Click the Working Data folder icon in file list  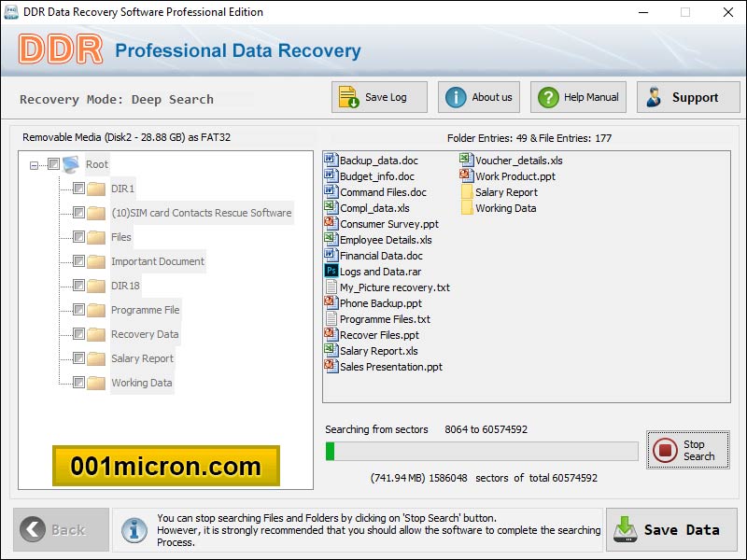coord(467,207)
